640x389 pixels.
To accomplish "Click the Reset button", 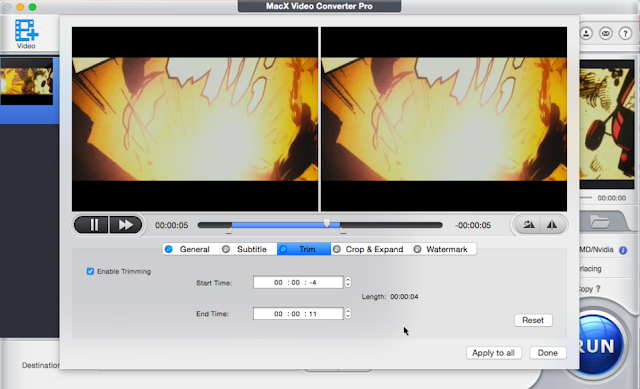I will click(x=533, y=320).
